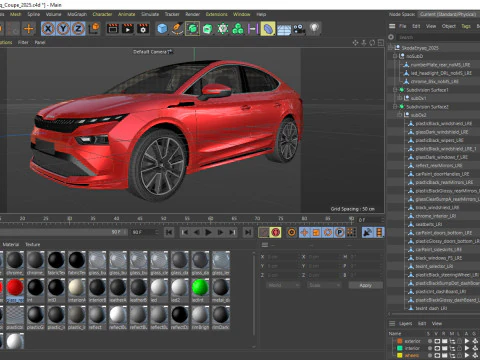
Task: Collapse the Subdivision Surface2 object
Action: click(395, 107)
